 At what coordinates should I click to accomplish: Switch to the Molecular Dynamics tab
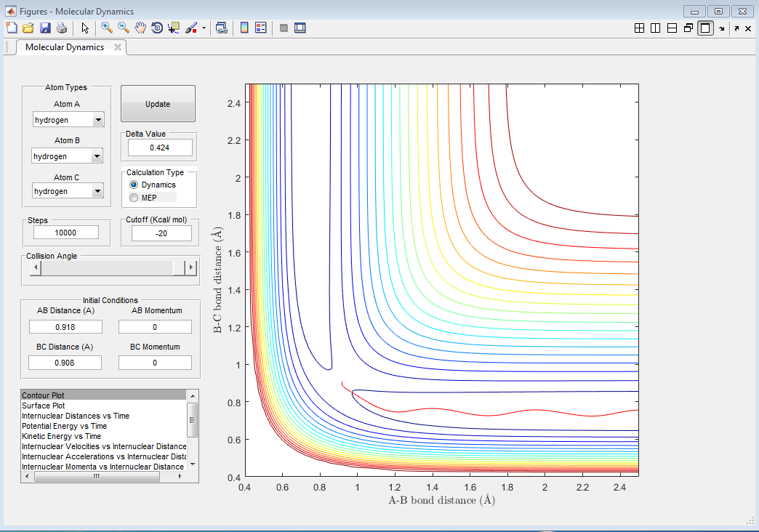click(x=65, y=47)
